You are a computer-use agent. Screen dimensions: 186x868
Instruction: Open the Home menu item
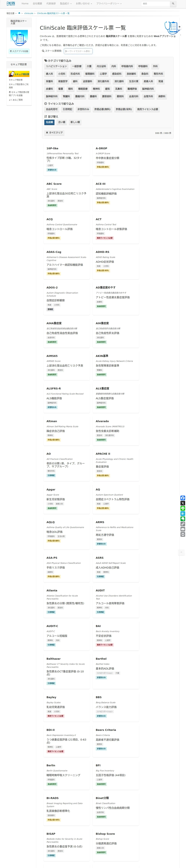pyautogui.click(x=25, y=4)
